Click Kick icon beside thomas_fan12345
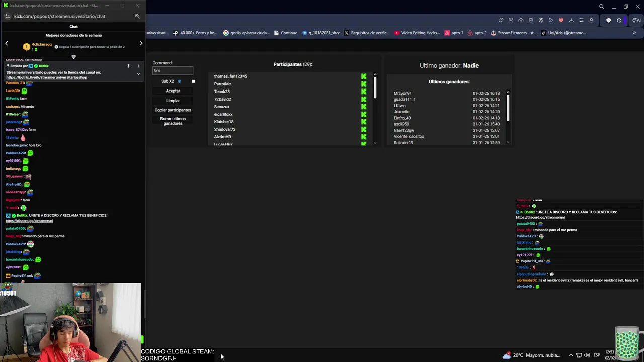 tap(364, 76)
